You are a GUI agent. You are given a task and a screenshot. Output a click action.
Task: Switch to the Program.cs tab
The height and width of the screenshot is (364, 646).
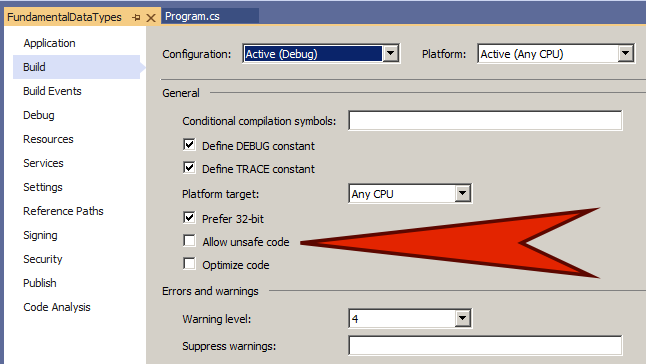pos(192,16)
